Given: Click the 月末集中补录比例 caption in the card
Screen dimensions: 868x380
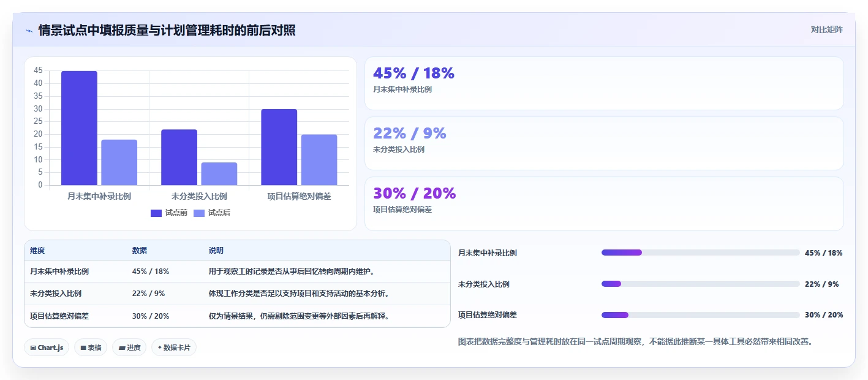Looking at the screenshot, I should (x=402, y=89).
